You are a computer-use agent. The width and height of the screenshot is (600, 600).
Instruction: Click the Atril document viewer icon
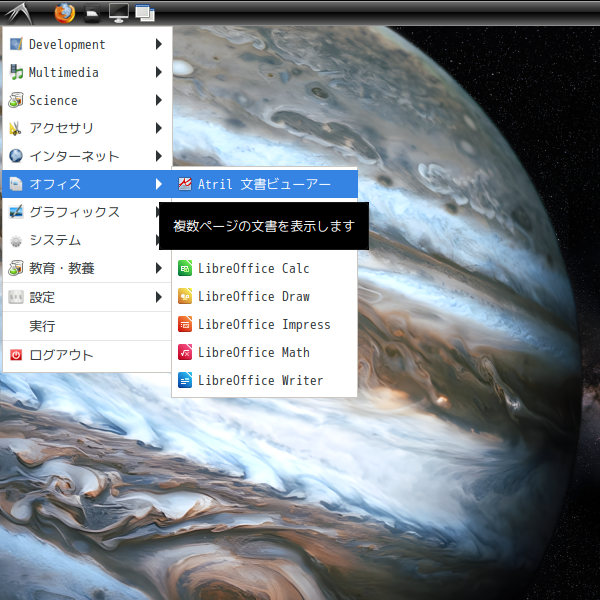[x=185, y=184]
